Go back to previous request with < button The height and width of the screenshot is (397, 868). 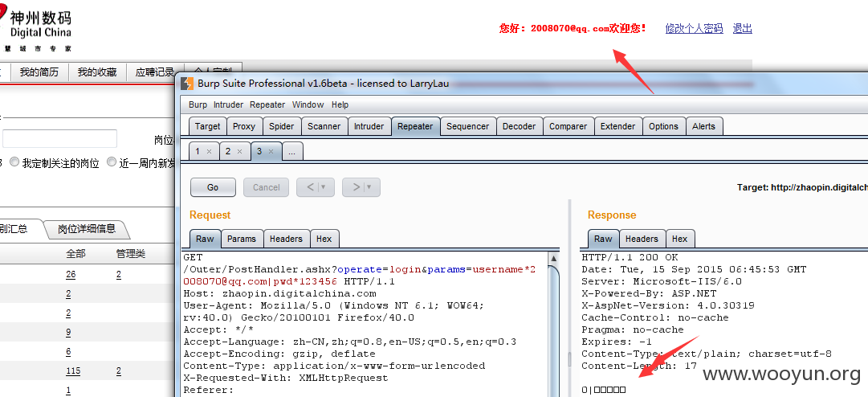point(311,187)
